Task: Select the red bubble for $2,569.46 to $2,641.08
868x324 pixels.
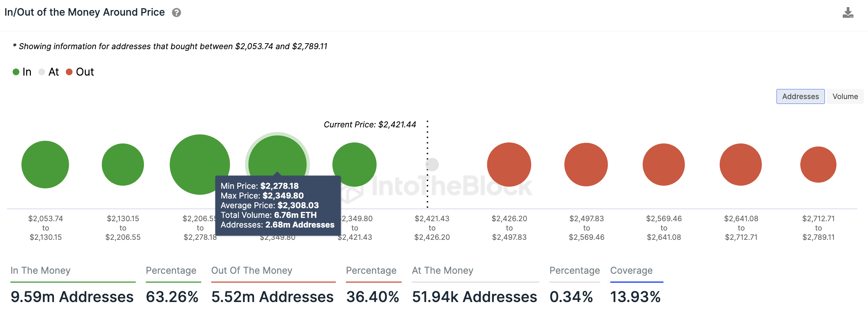Action: [663, 164]
